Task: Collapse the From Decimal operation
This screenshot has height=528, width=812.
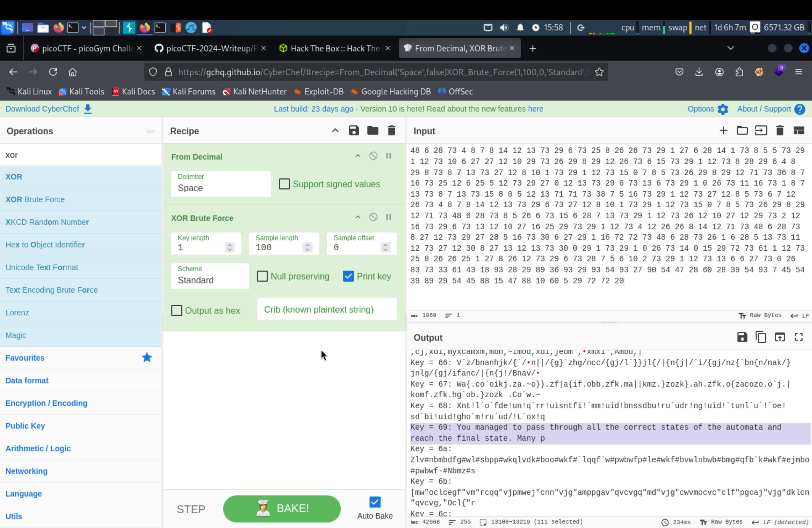Action: 358,156
